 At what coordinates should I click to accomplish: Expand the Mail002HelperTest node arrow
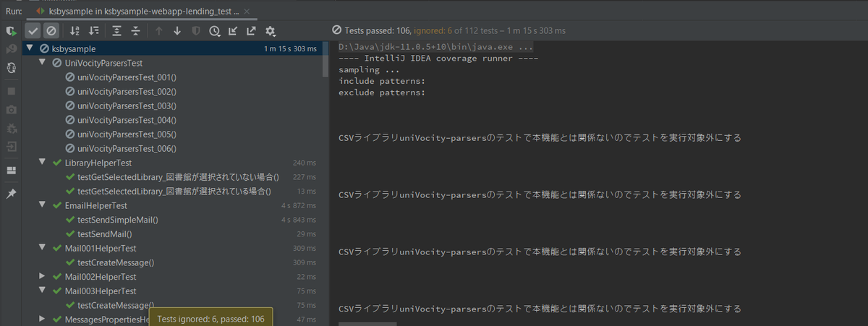(x=43, y=276)
